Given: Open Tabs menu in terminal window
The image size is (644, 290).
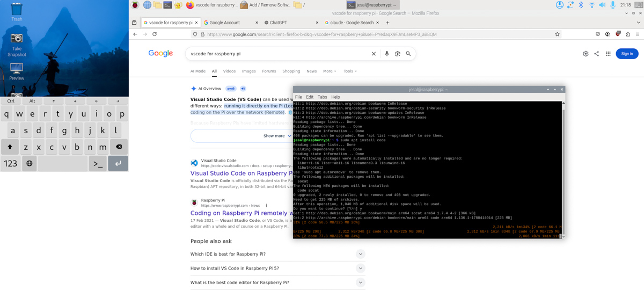Looking at the screenshot, I should (x=322, y=97).
